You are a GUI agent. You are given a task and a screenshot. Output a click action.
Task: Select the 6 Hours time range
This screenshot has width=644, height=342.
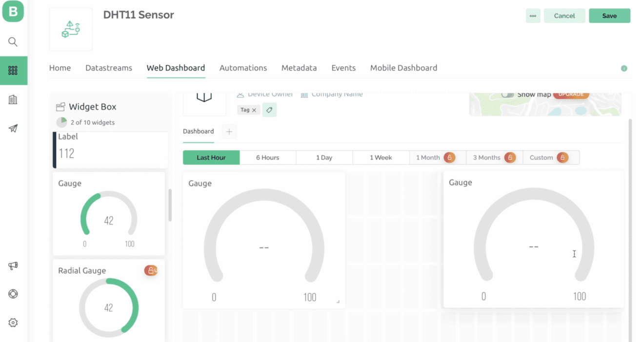point(267,157)
